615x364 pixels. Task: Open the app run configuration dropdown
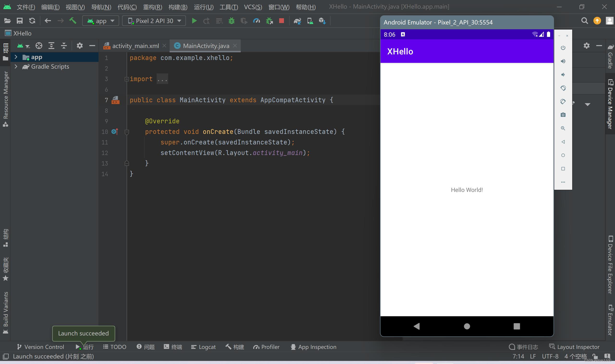(101, 21)
